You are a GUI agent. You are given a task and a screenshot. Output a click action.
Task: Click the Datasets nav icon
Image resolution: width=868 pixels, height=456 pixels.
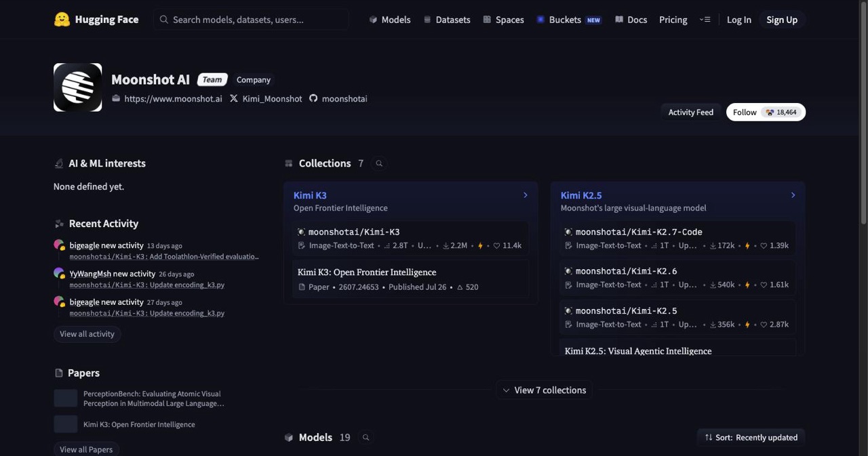(x=427, y=20)
